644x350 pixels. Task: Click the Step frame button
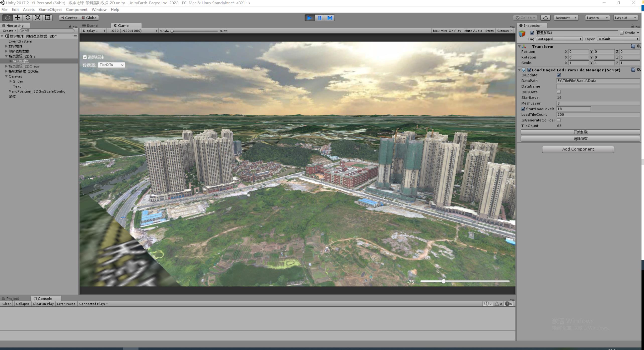(330, 18)
